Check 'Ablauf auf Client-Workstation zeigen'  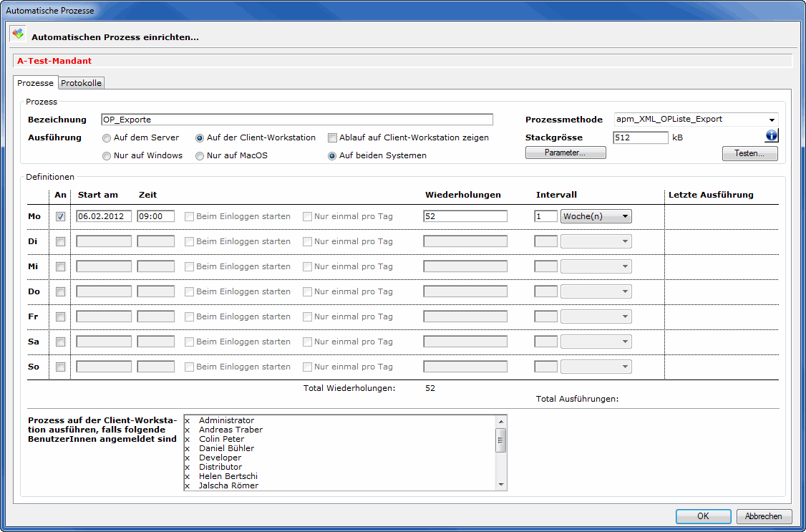pos(332,137)
